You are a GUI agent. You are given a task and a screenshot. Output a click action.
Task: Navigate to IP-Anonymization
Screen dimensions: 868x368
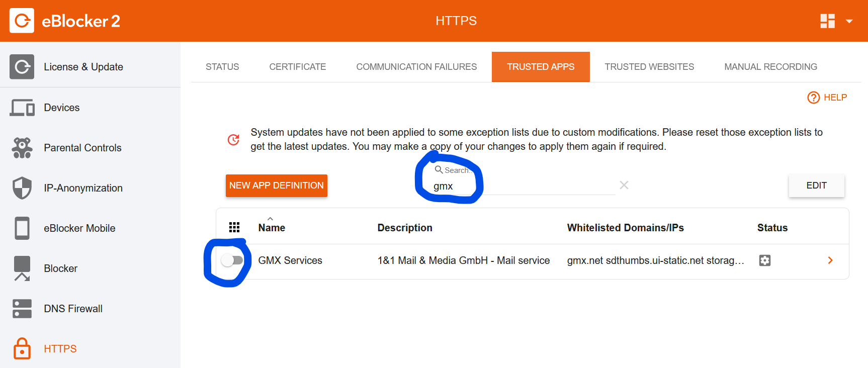point(83,188)
